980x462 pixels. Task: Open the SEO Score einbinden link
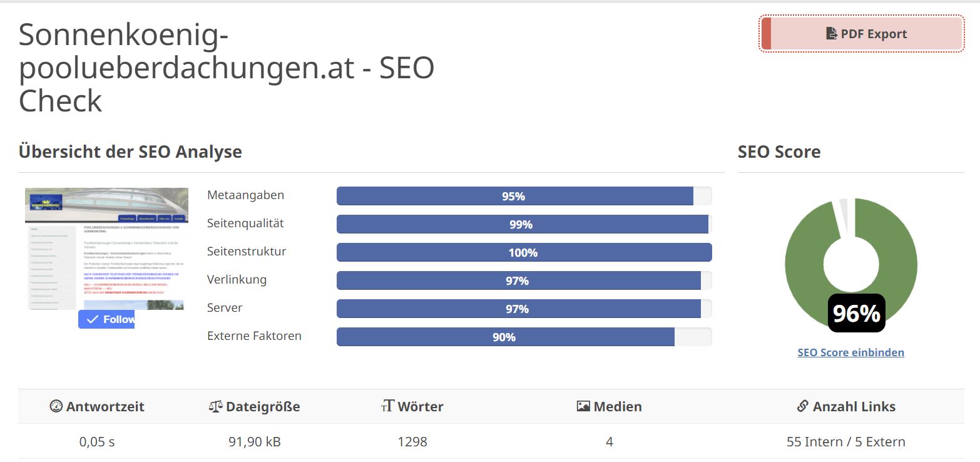point(850,352)
